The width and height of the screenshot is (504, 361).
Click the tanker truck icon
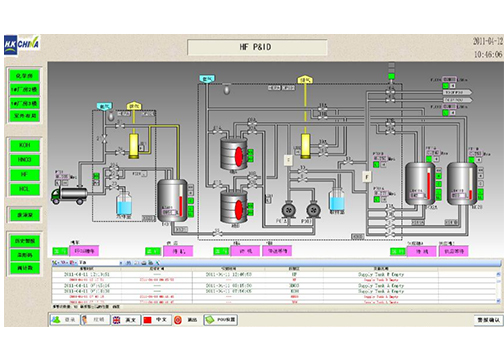[69, 195]
